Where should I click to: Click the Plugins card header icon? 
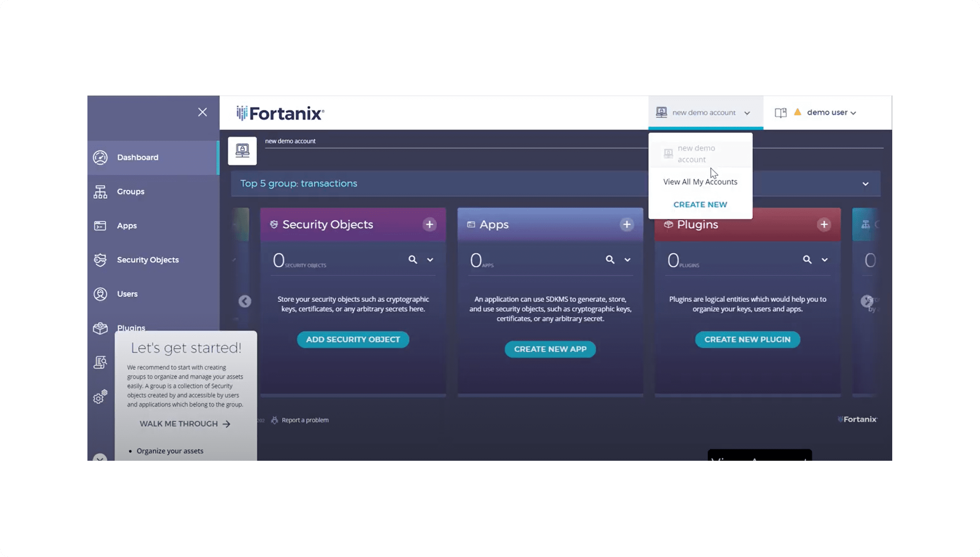[x=668, y=224]
